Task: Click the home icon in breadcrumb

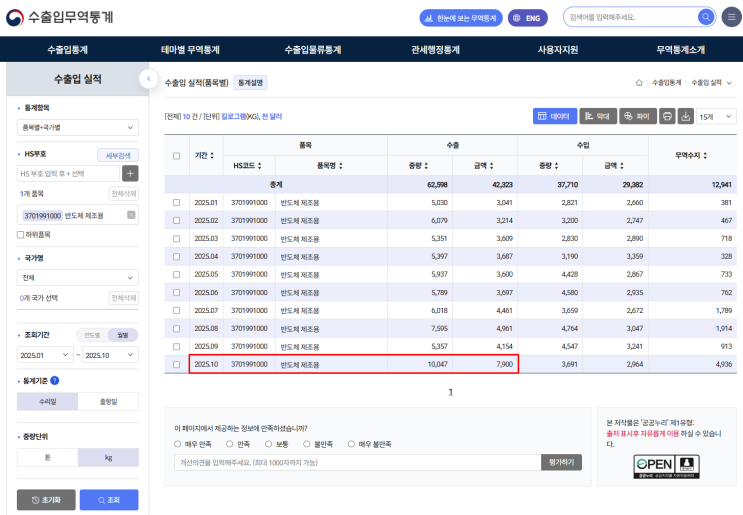Action: click(639, 82)
